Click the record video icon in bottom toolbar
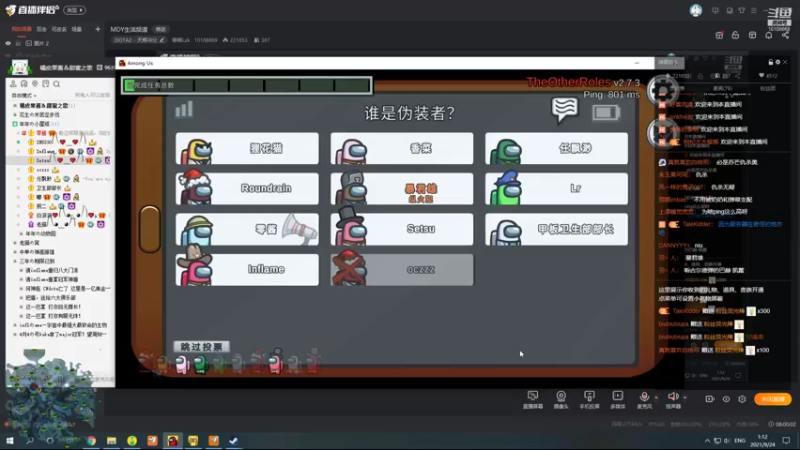Viewport: 800px width, 450px height. click(x=710, y=399)
